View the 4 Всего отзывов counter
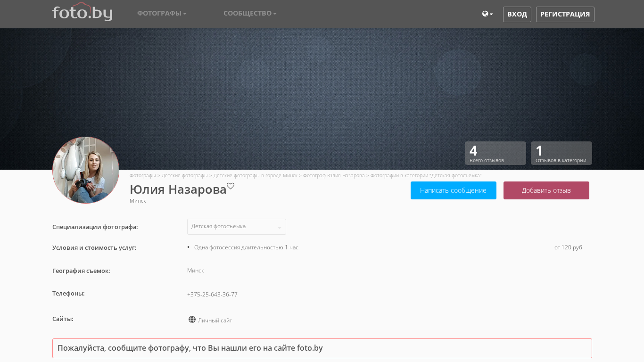Viewport: 644px width, 362px height. [495, 153]
